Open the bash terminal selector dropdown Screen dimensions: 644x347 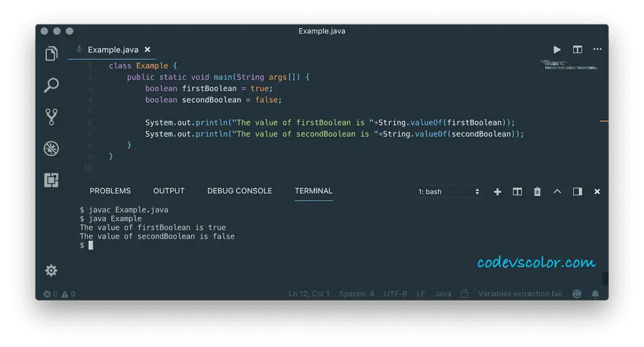pos(449,192)
